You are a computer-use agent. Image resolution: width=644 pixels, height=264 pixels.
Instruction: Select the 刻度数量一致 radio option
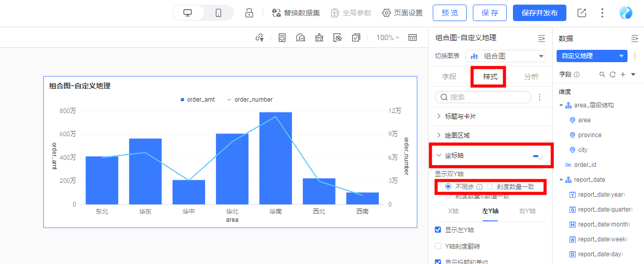(x=490, y=186)
